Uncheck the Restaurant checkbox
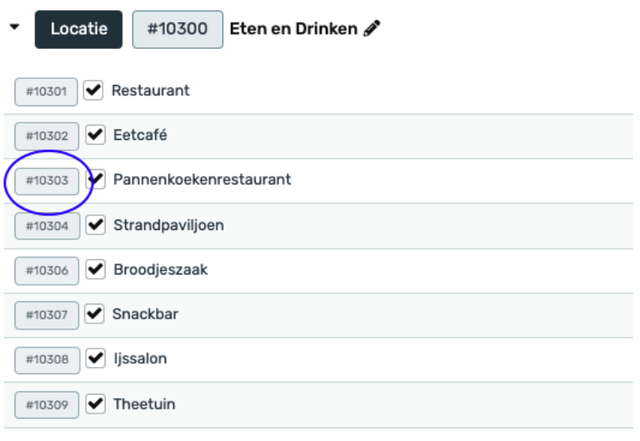 [95, 91]
